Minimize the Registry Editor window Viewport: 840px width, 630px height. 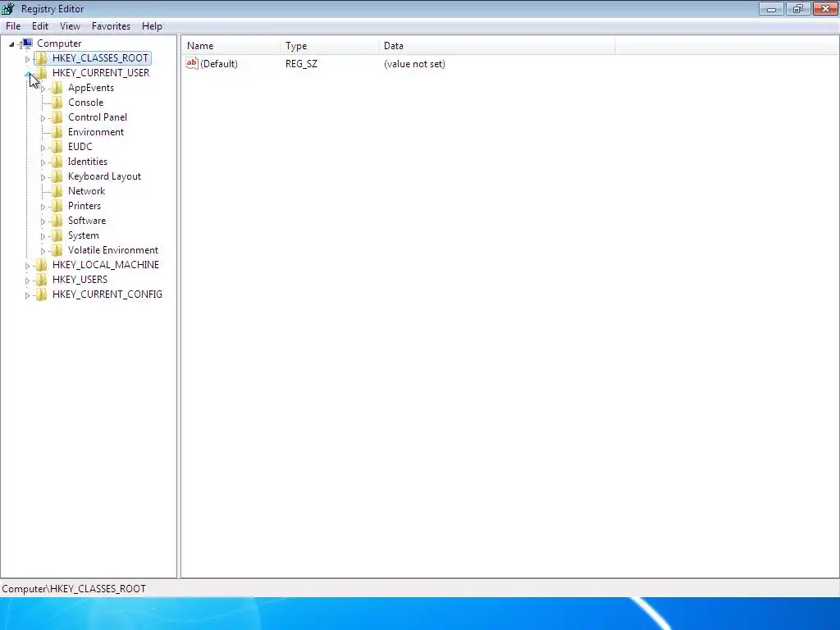[x=771, y=8]
